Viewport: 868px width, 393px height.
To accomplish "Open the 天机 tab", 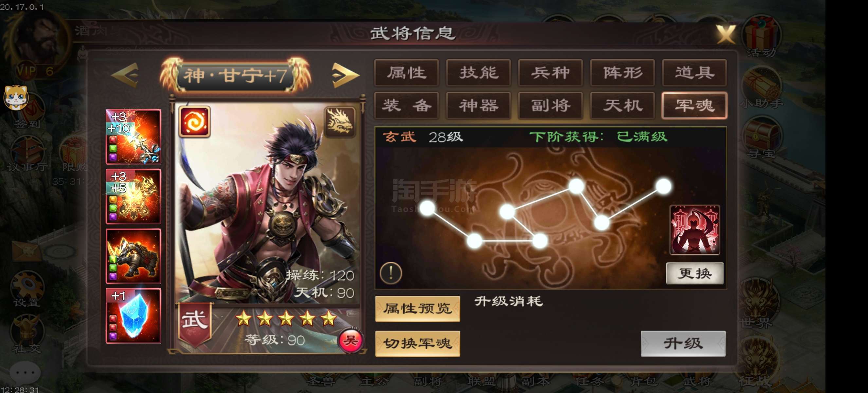I will pyautogui.click(x=622, y=105).
